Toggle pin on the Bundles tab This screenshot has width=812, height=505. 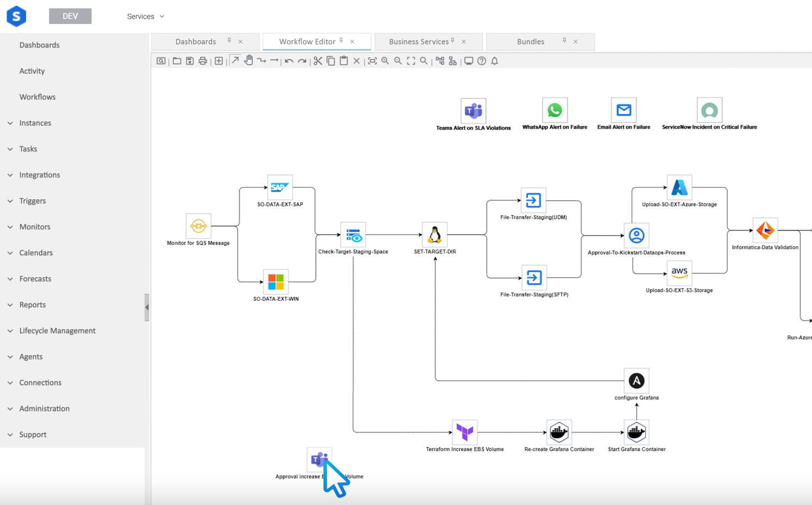(564, 40)
